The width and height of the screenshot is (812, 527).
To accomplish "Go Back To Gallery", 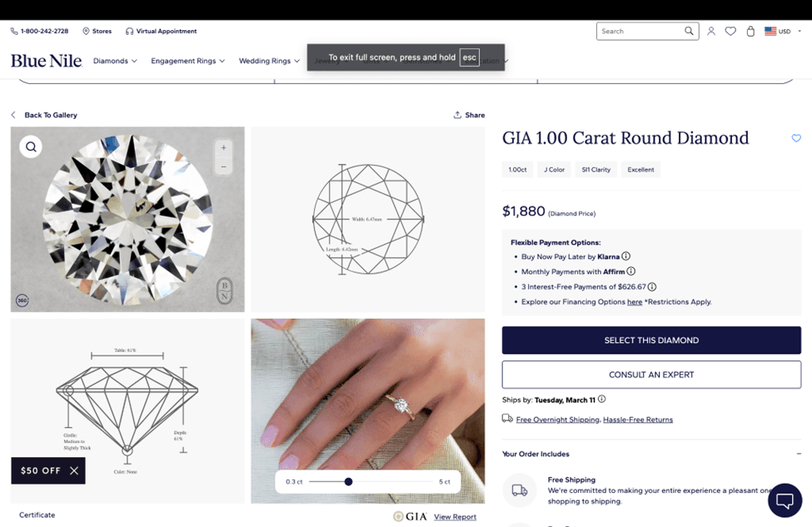I will pos(44,115).
